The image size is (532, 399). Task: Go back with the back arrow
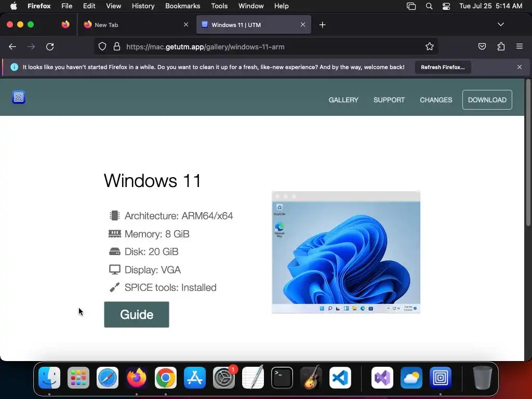point(12,47)
